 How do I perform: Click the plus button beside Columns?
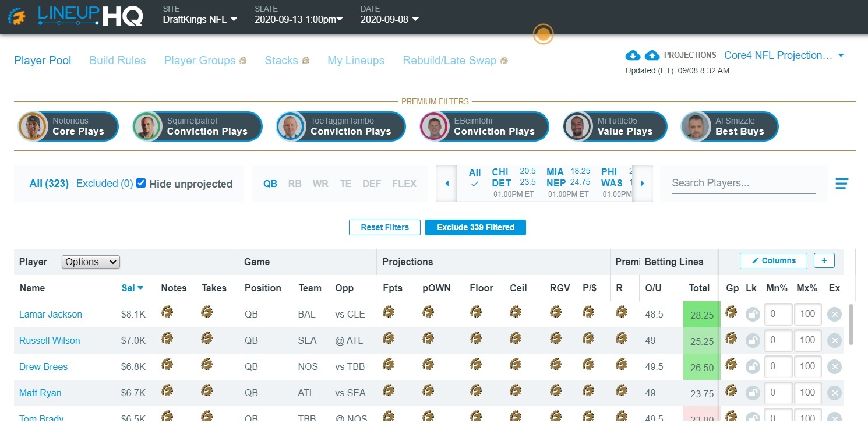point(824,260)
